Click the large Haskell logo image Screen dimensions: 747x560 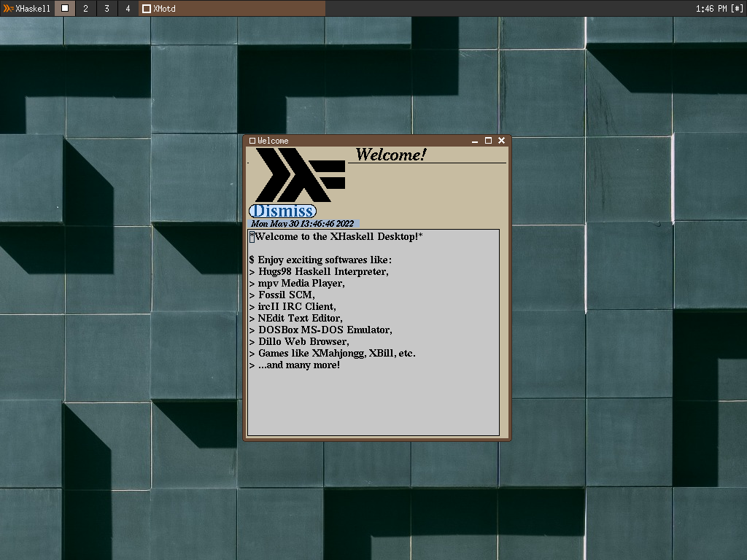(300, 175)
